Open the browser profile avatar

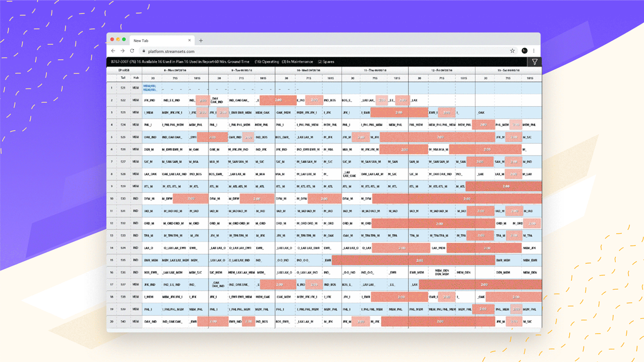point(524,51)
